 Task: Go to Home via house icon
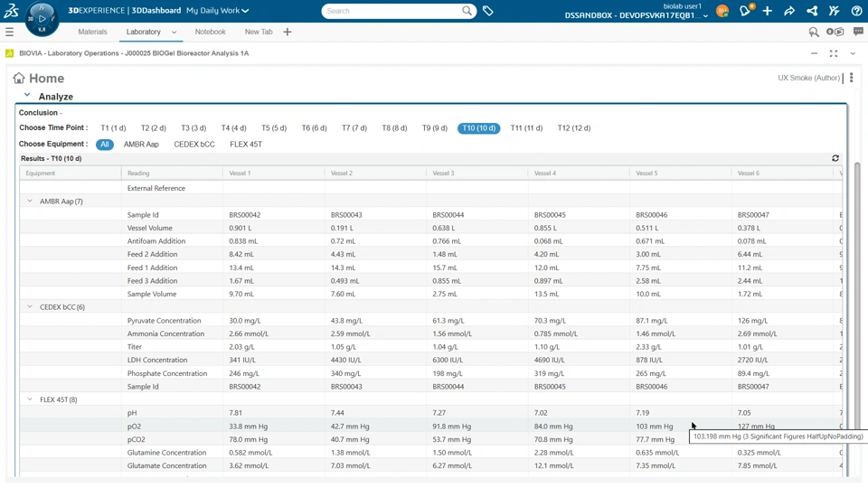19,78
